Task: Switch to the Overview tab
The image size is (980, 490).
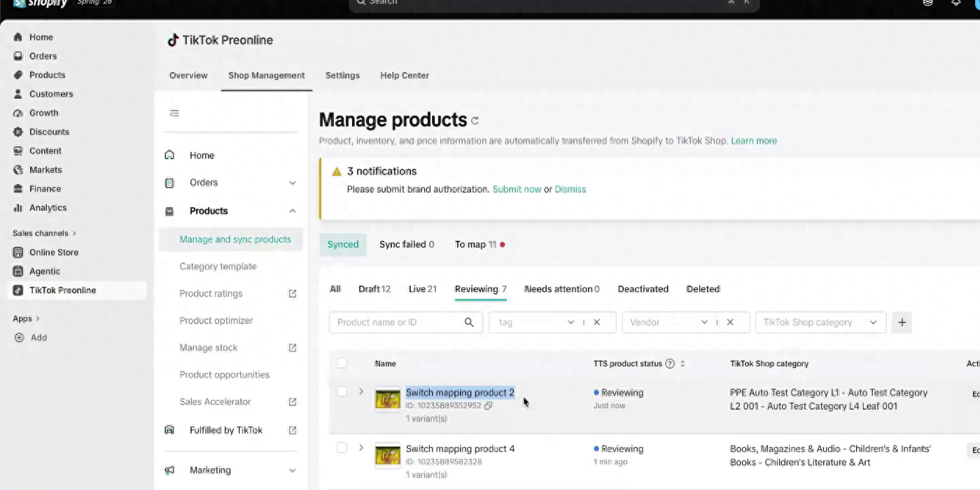Action: tap(188, 76)
